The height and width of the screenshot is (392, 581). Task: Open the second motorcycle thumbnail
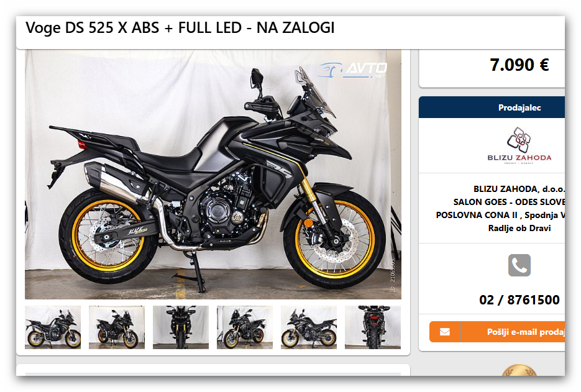tap(117, 327)
